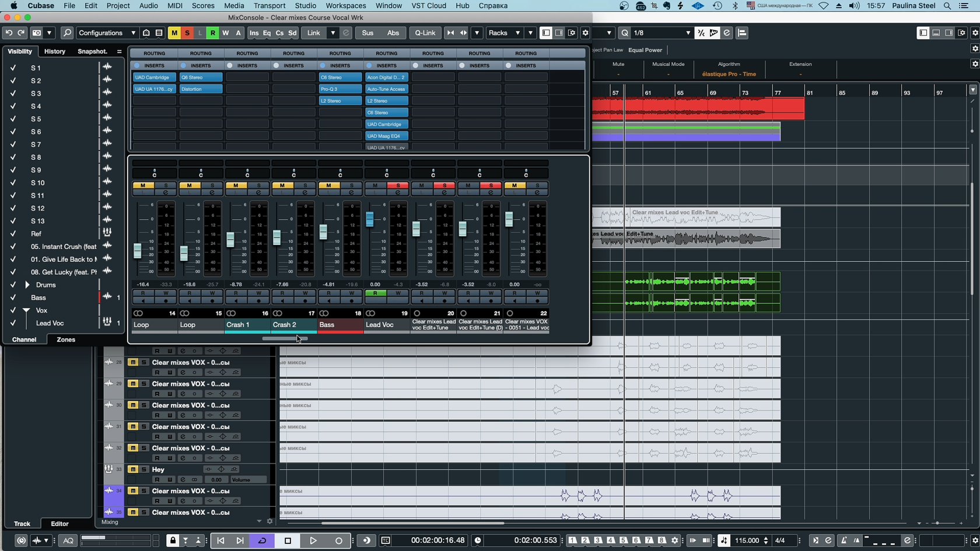Screen dimensions: 980x551
Task: Open the 1/8 quantize preset dropdown
Action: [x=662, y=33]
